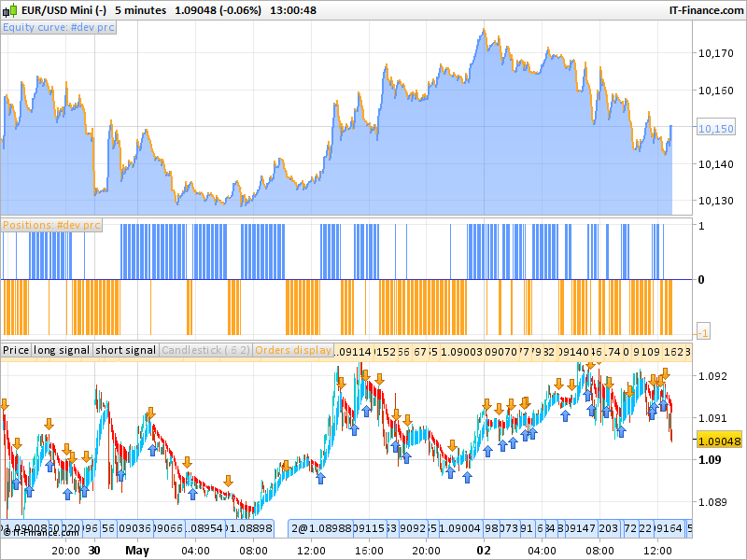
Task: Click the 1.091 level on the price axis
Action: pos(712,418)
